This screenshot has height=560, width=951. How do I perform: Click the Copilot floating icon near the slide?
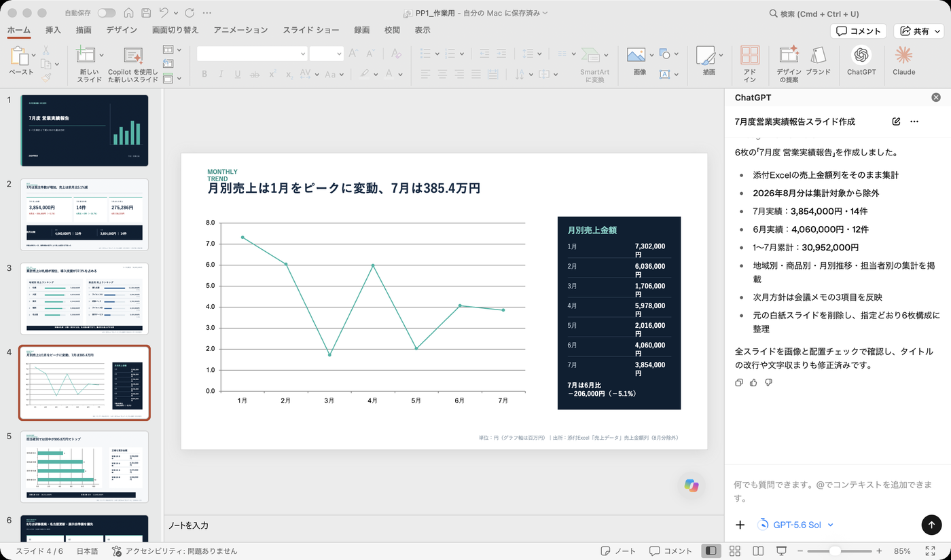(692, 485)
